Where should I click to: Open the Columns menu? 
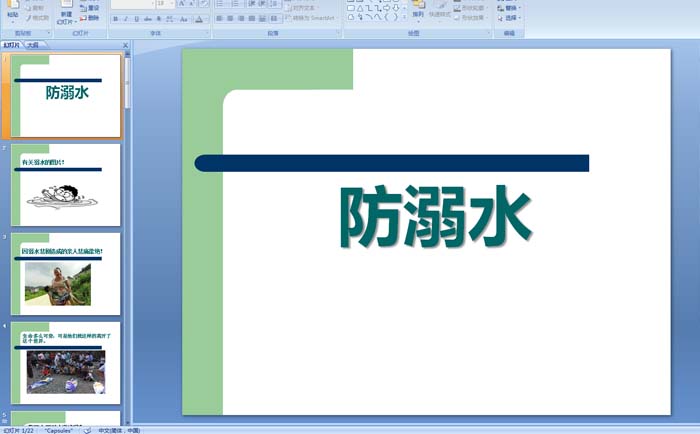[275, 18]
